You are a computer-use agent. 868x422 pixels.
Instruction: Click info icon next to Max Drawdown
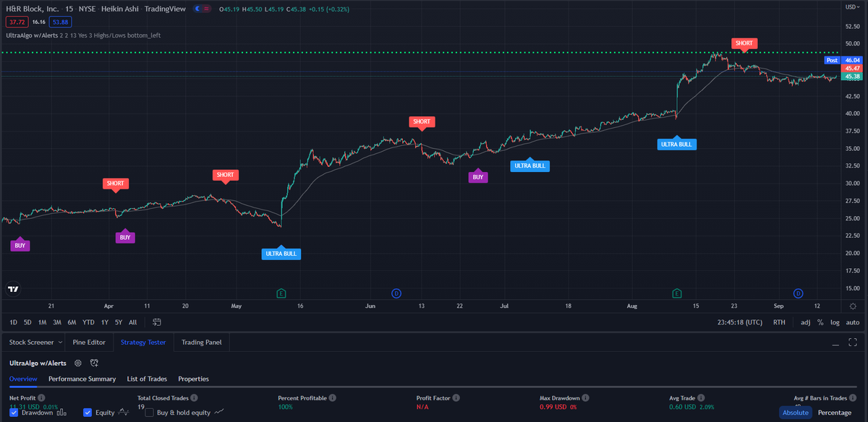pyautogui.click(x=585, y=398)
